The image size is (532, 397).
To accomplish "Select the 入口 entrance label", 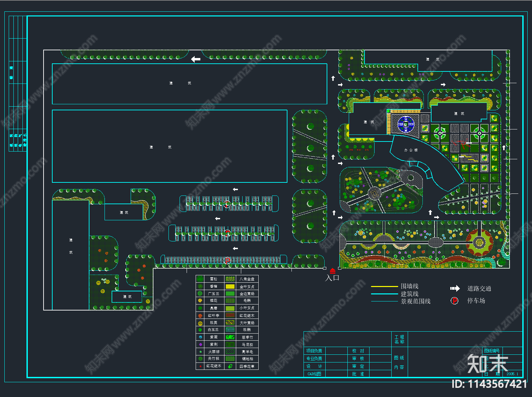I will 332,278.
